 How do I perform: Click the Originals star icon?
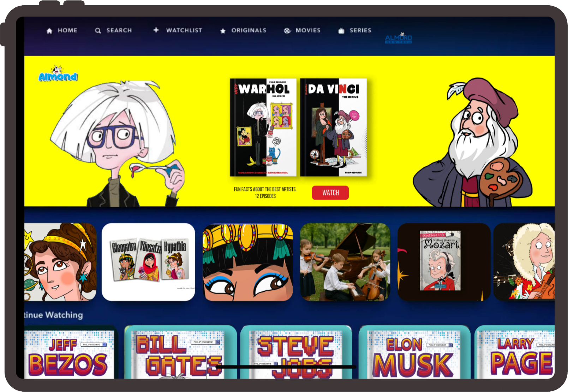(223, 31)
